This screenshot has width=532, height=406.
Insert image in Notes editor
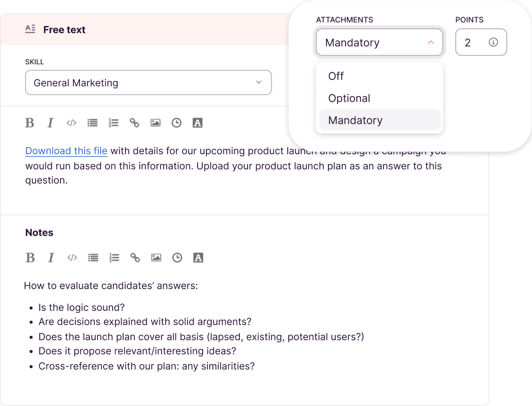coord(156,258)
